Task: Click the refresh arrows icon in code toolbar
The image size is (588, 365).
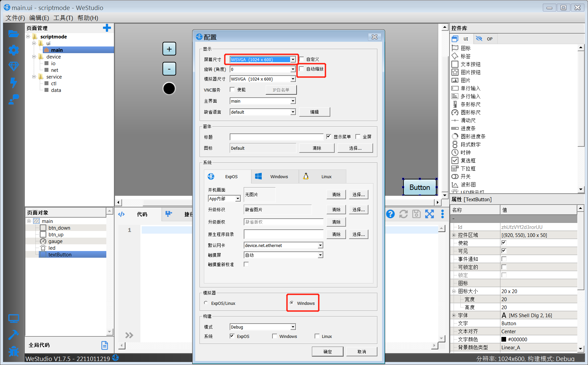Action: point(403,214)
